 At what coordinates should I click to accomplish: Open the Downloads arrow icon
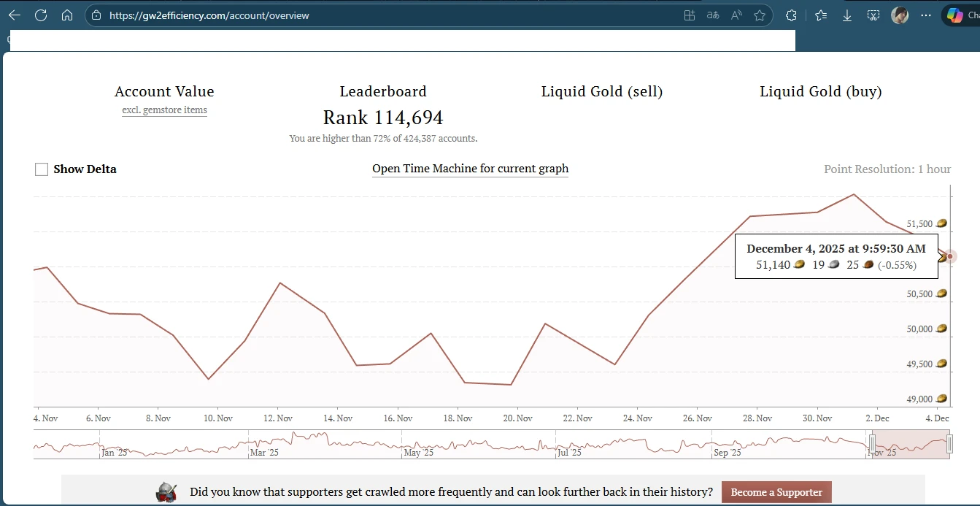coord(847,15)
